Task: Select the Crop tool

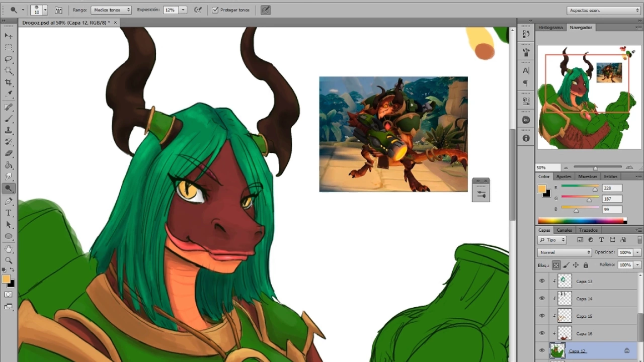Action: pyautogui.click(x=9, y=82)
